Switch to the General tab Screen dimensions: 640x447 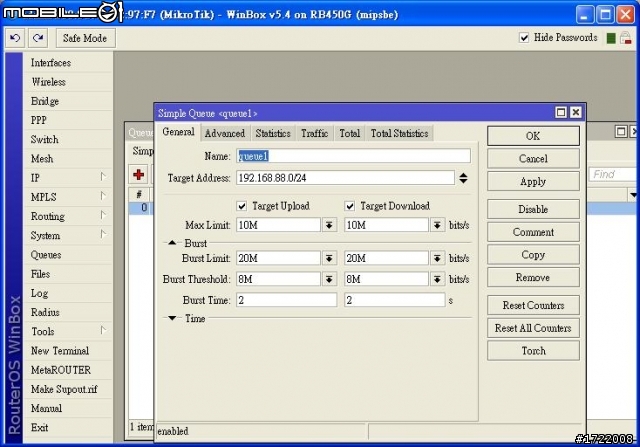pos(178,132)
